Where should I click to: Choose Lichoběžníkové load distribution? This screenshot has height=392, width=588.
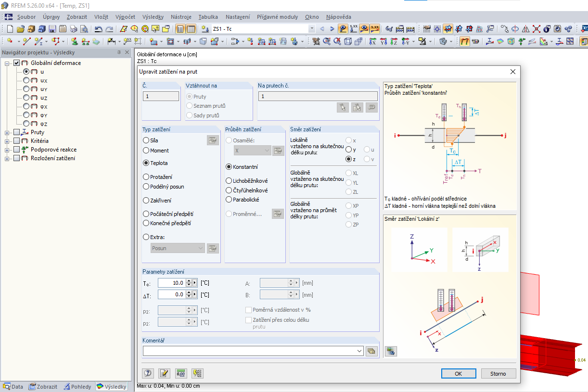229,181
